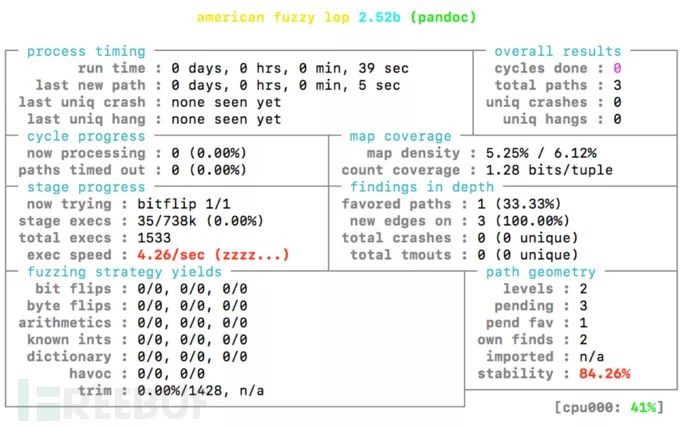
Task: Click the 'map coverage' header
Action: (x=400, y=136)
